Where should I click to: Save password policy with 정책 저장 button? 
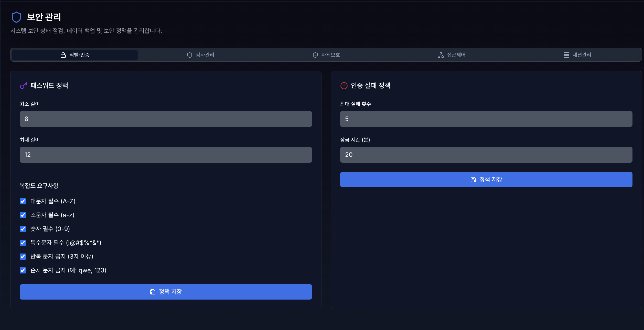pos(166,292)
